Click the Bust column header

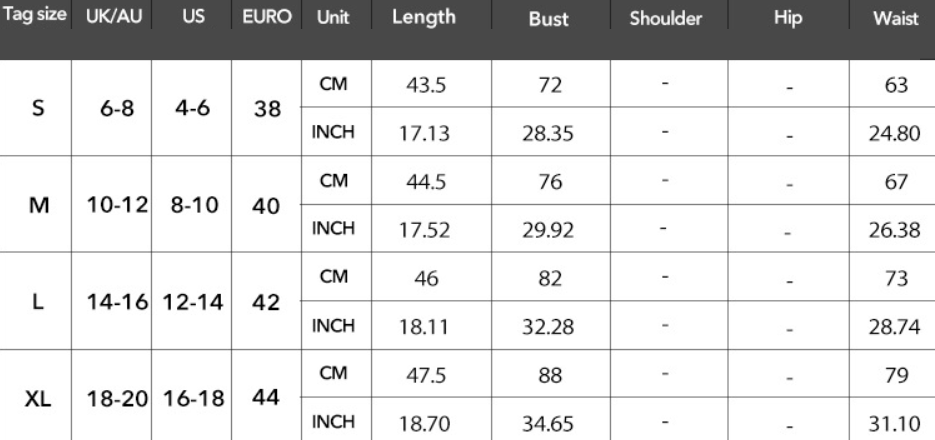coord(549,18)
